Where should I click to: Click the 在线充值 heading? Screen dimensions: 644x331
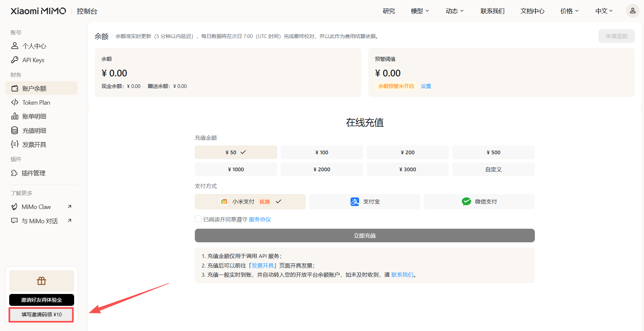pyautogui.click(x=365, y=122)
